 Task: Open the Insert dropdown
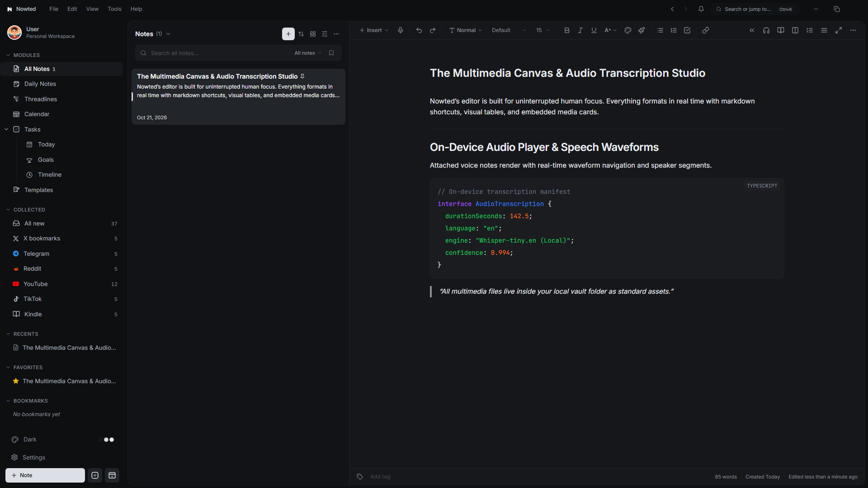[x=374, y=30]
